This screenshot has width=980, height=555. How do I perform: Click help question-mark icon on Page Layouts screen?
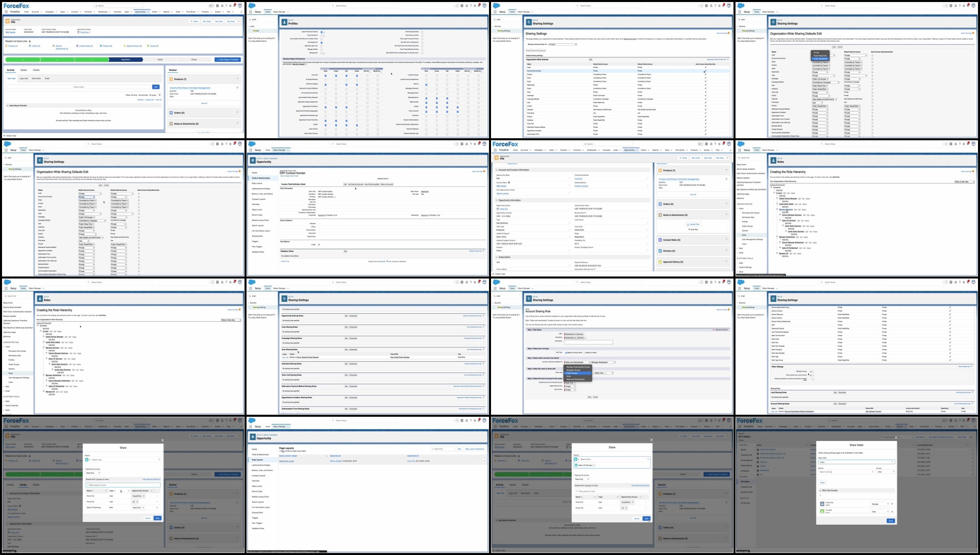(471, 420)
